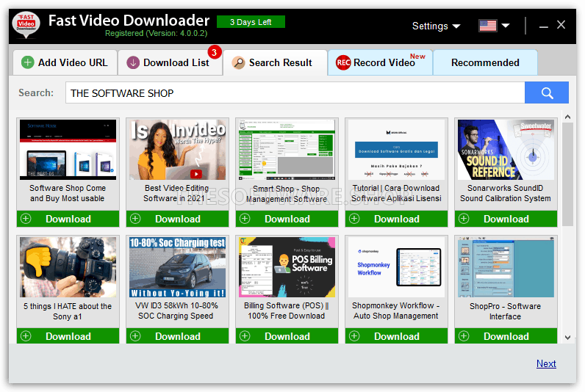Expand the language dropdown arrow beside flag
This screenshot has width=585, height=392.
pyautogui.click(x=506, y=26)
